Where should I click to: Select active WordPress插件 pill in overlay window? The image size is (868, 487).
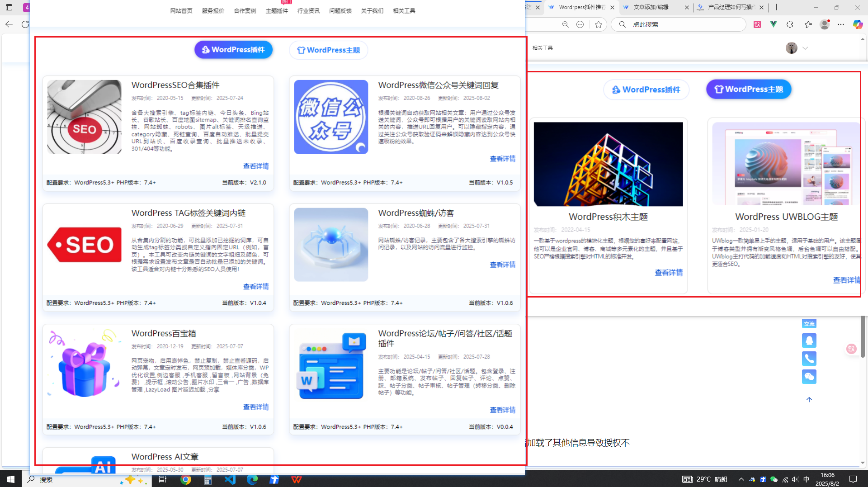[233, 50]
